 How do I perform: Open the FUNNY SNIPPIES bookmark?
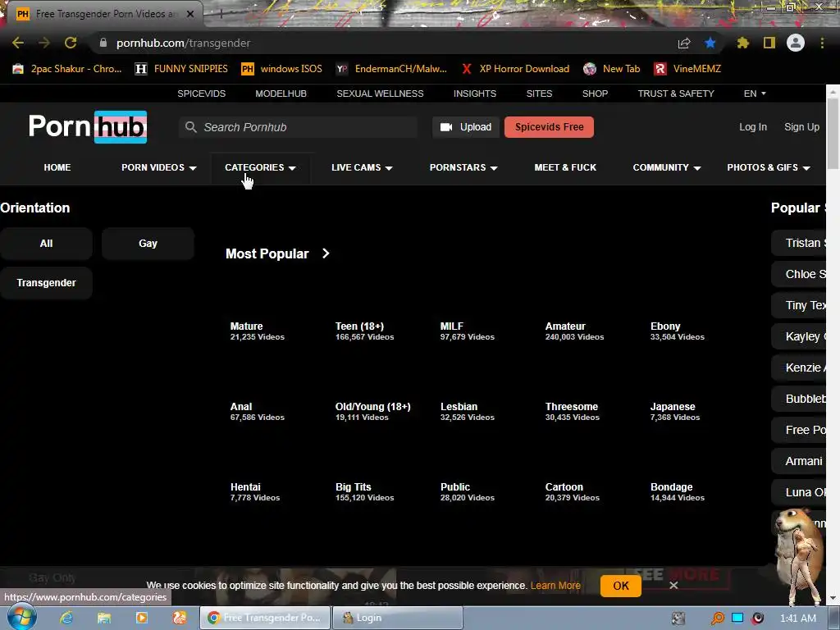pos(181,69)
